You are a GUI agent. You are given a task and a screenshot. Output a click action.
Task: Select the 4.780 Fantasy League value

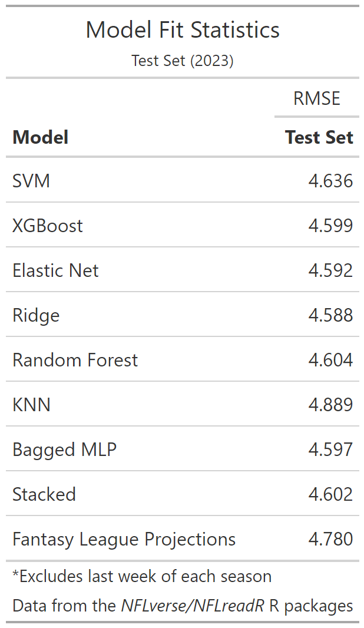coord(330,538)
